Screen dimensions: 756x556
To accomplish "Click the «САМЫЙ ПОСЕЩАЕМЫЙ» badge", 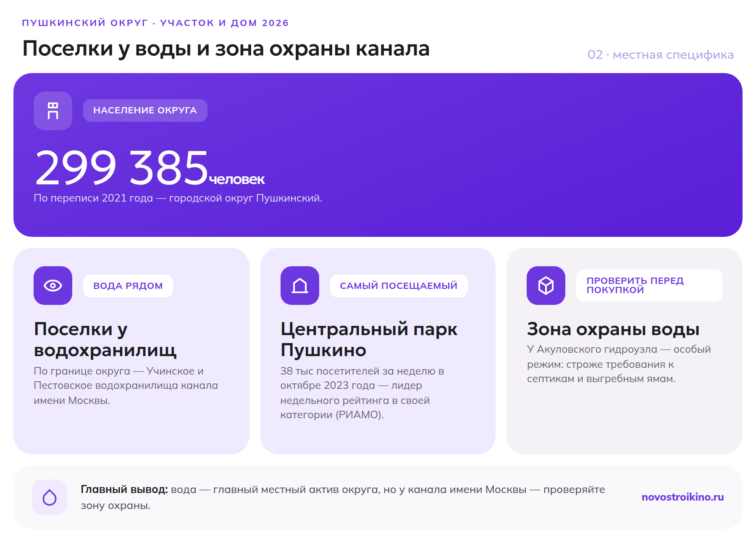I will [399, 286].
